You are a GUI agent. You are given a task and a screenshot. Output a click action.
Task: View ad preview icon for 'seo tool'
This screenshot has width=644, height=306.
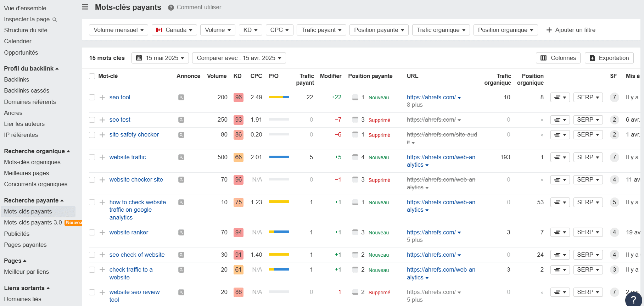coord(181,97)
